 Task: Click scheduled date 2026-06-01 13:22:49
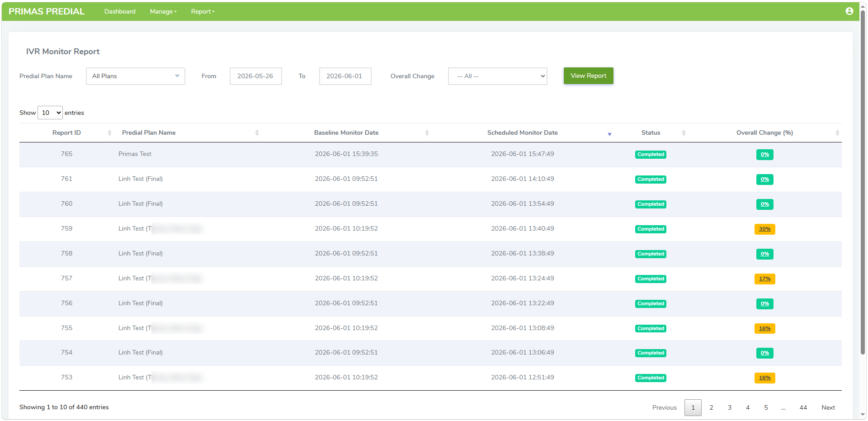(522, 303)
